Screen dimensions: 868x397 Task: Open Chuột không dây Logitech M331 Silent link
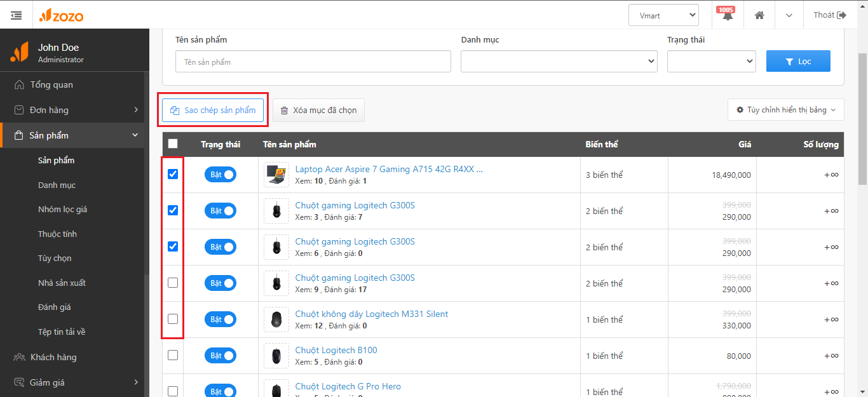click(x=372, y=314)
